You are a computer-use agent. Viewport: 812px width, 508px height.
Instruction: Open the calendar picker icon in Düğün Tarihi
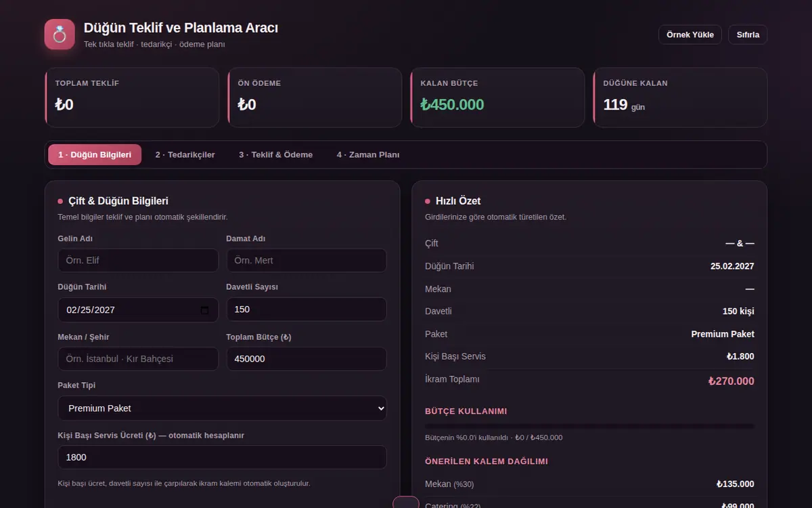[205, 310]
